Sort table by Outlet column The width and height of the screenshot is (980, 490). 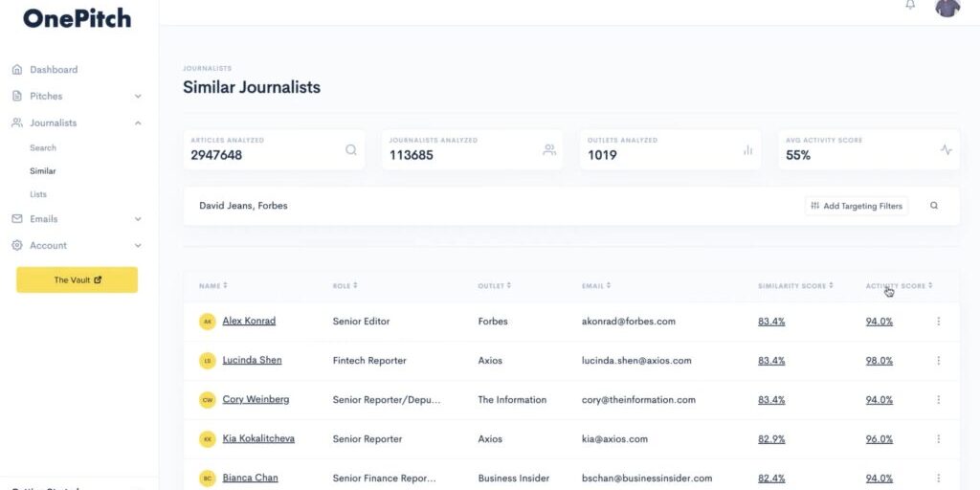click(495, 285)
